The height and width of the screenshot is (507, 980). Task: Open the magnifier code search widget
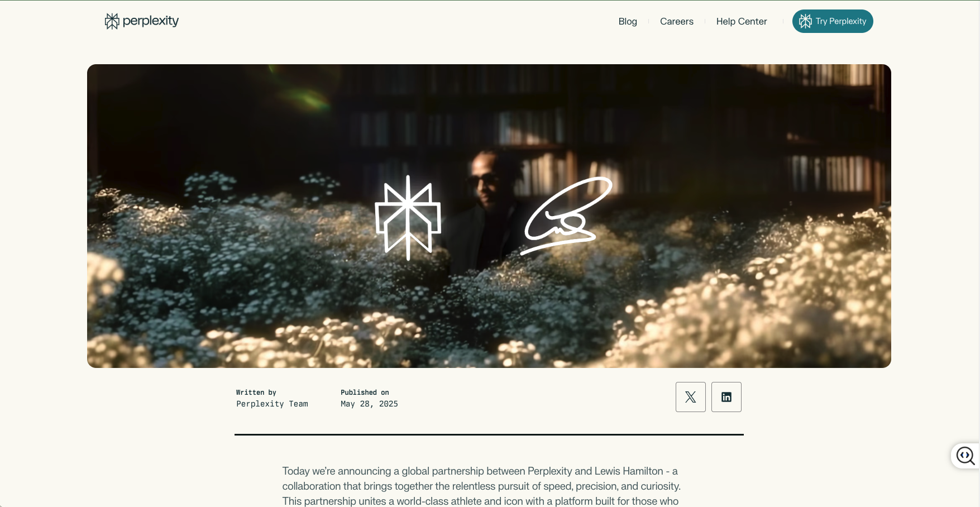965,456
